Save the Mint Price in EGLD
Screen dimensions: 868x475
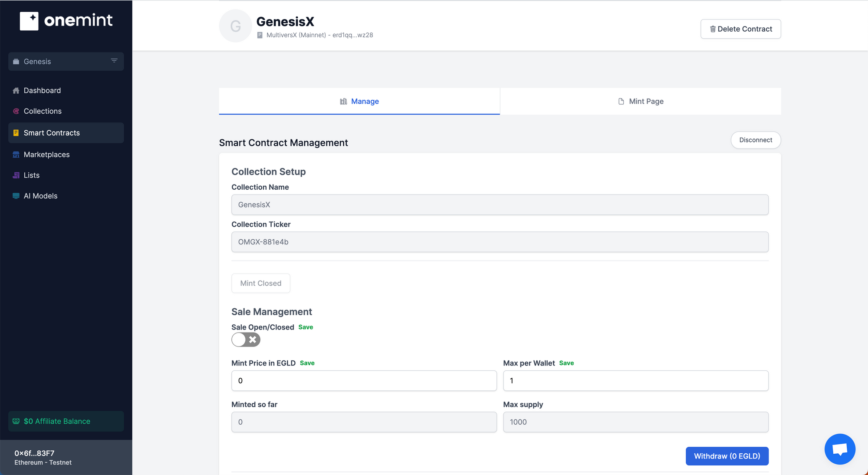307,363
